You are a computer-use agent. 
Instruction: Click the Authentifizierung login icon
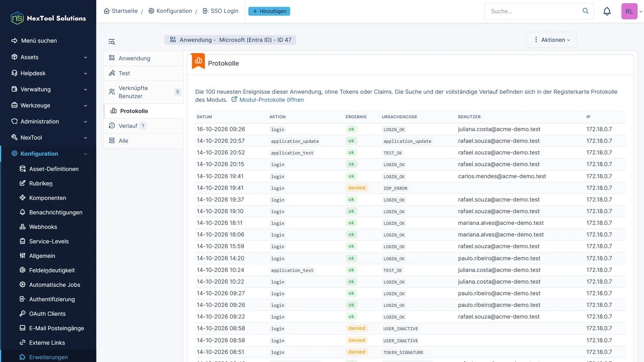point(23,299)
